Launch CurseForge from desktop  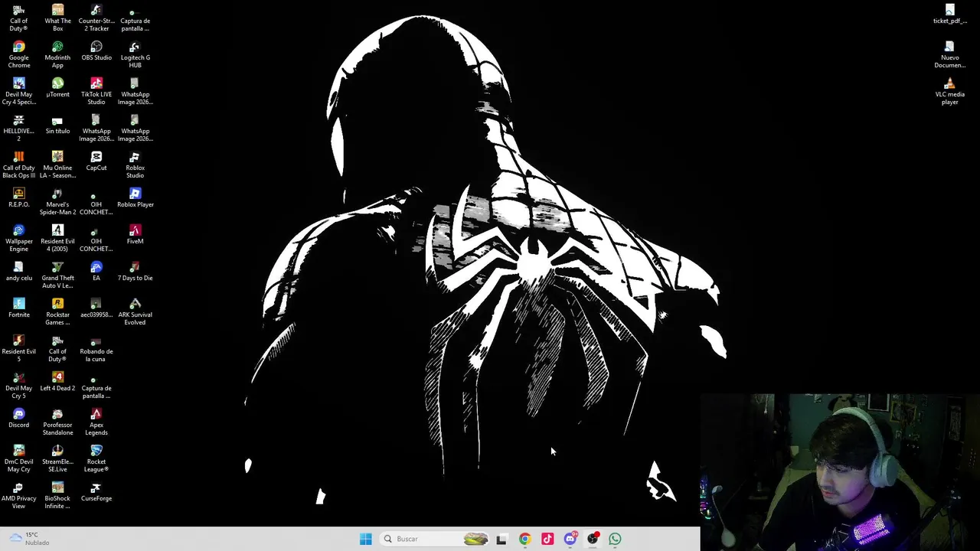tap(96, 492)
